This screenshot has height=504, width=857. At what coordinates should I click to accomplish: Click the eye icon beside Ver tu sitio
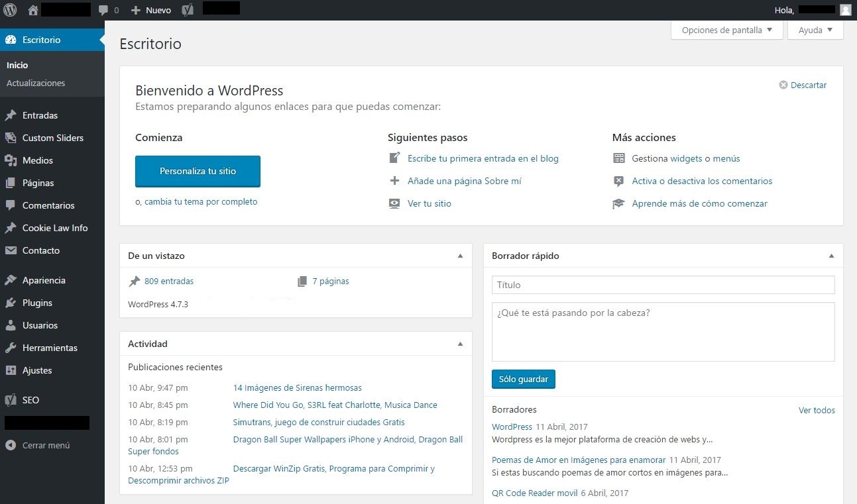tap(394, 203)
